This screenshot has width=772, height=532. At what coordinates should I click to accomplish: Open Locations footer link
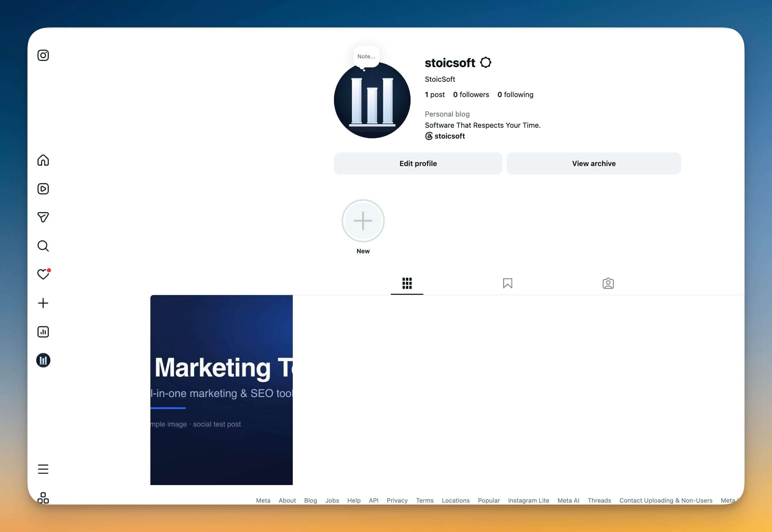pos(456,500)
